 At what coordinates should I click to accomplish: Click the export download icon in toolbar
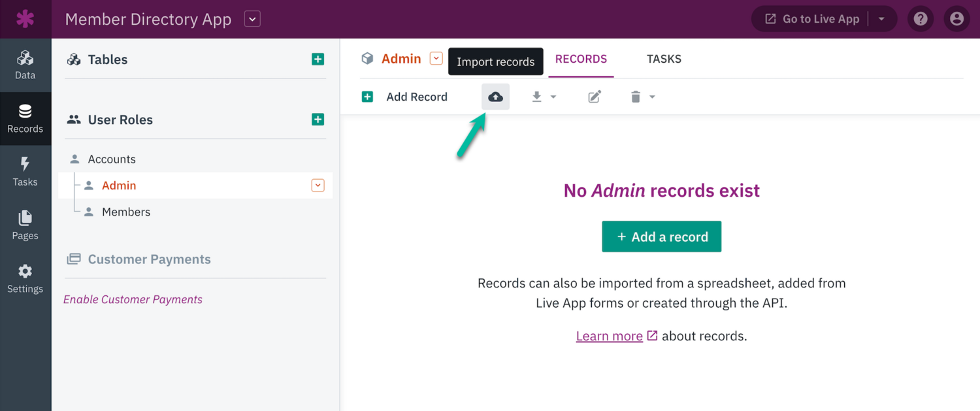[x=536, y=96]
